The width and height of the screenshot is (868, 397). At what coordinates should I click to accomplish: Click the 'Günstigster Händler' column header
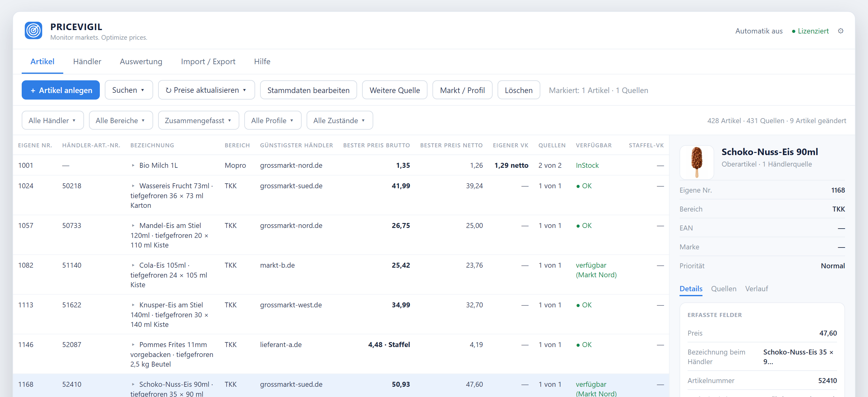pyautogui.click(x=297, y=145)
